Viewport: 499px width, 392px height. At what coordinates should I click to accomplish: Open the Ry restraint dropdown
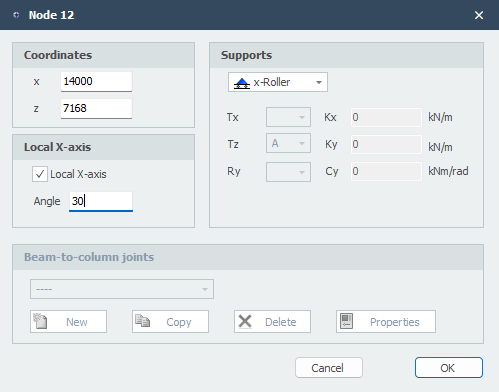point(288,172)
